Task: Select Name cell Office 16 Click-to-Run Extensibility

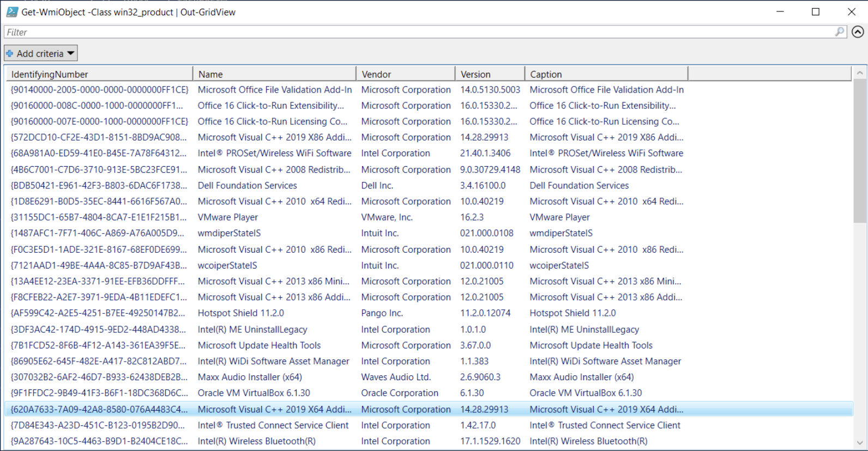Action: pyautogui.click(x=271, y=106)
